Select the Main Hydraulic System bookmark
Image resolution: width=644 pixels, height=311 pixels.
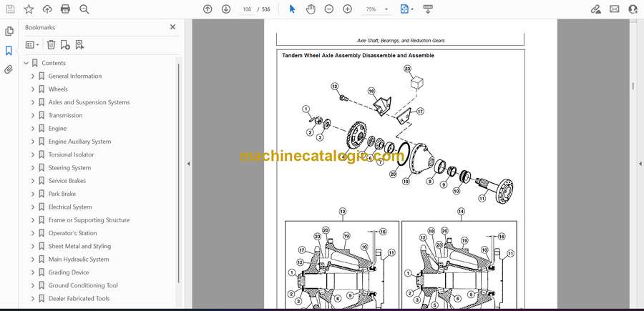pyautogui.click(x=79, y=260)
